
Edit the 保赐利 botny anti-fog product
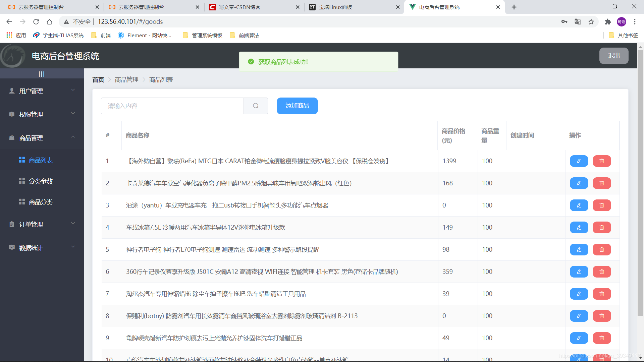(x=579, y=316)
